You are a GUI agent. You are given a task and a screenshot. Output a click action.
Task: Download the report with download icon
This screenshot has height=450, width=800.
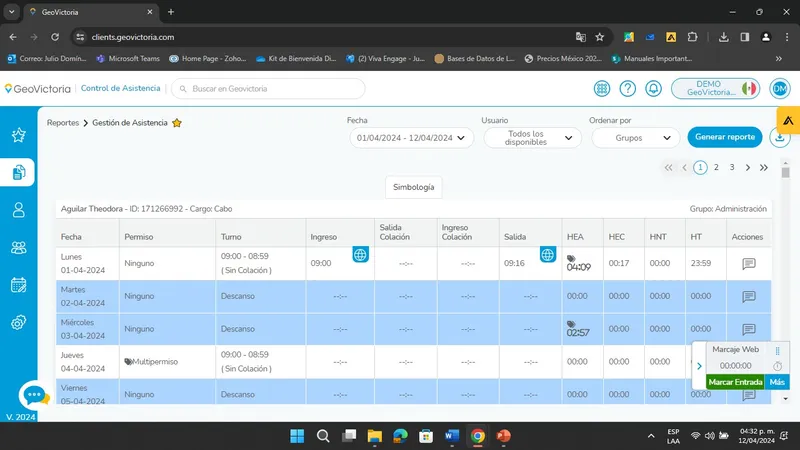click(x=780, y=137)
